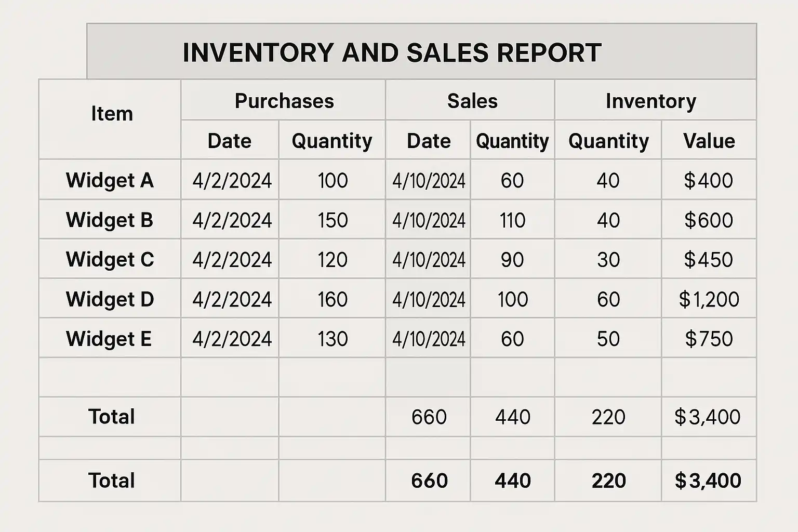Select Widget A's inventory value $400
The image size is (798, 532).
708,180
